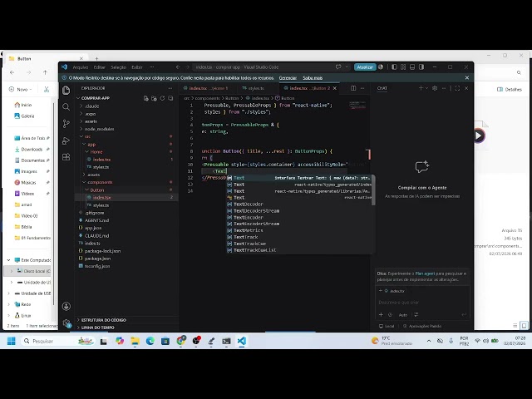The width and height of the screenshot is (532, 399).
Task: Open the Exibir menu
Action: (x=137, y=67)
